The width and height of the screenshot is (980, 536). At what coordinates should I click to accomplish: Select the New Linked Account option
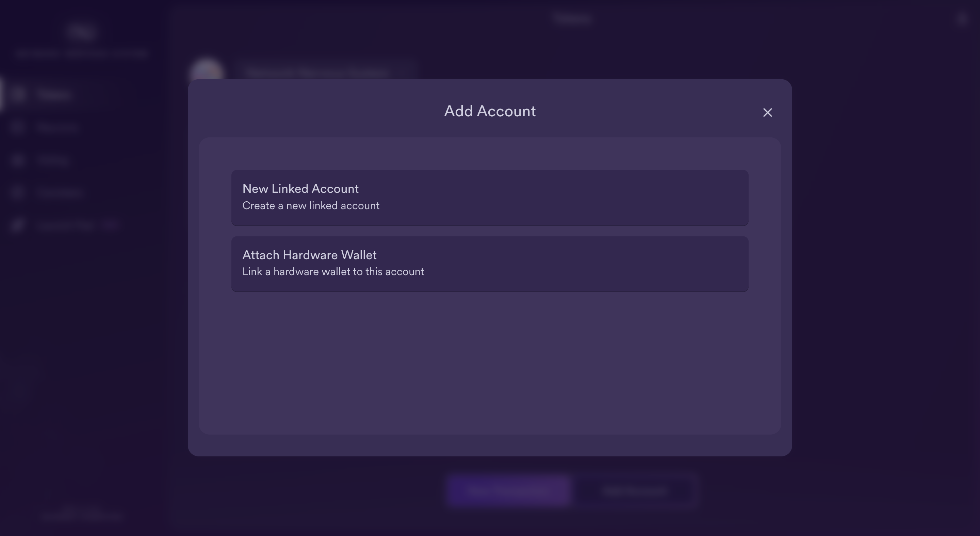point(490,198)
